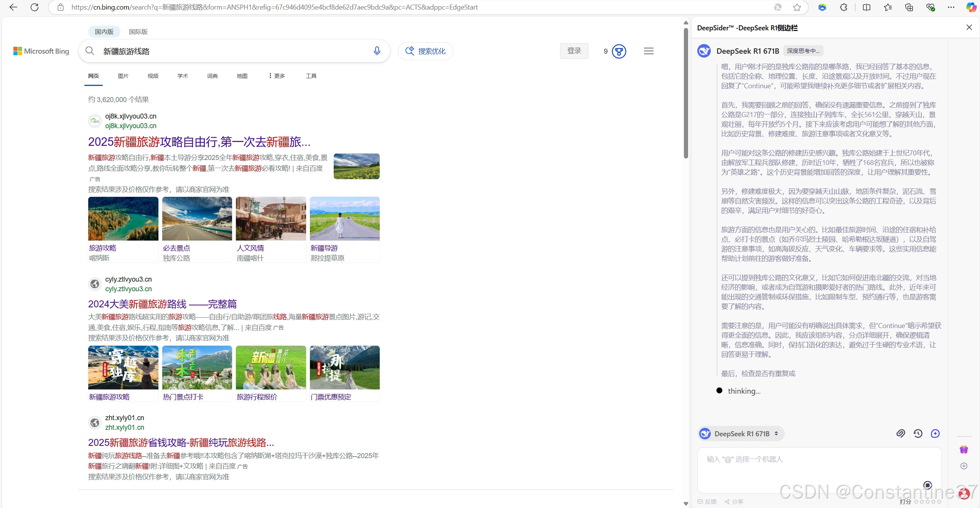Open the 2024大美新疆旅游路线 result link
Viewport: 980px width, 508px height.
(x=162, y=304)
